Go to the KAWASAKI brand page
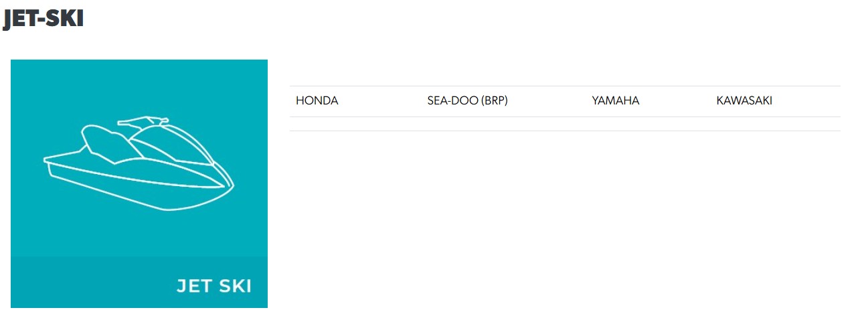This screenshot has height=310, width=868. (x=744, y=101)
